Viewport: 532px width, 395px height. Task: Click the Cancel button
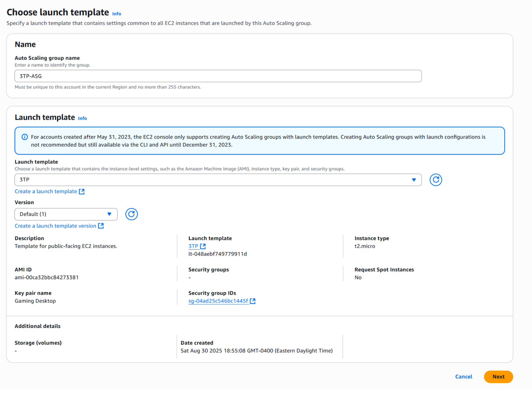(x=463, y=377)
